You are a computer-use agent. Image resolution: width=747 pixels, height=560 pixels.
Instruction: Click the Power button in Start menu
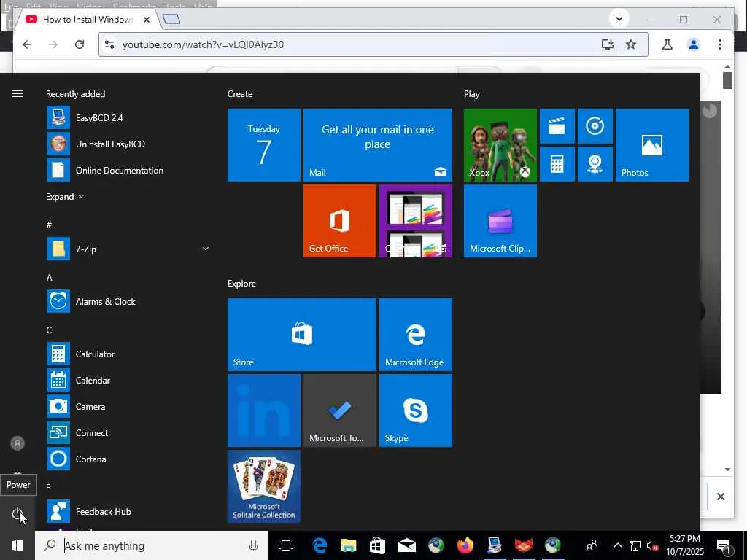(18, 514)
